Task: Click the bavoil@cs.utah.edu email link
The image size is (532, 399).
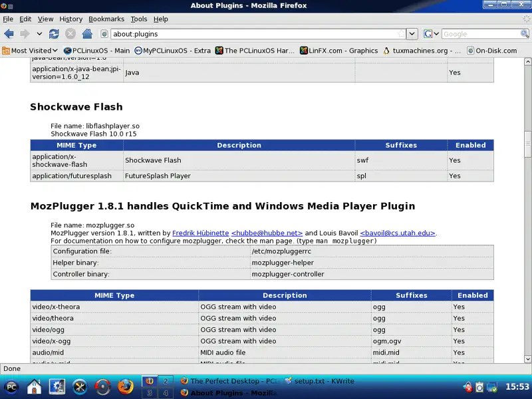Action: [x=397, y=233]
